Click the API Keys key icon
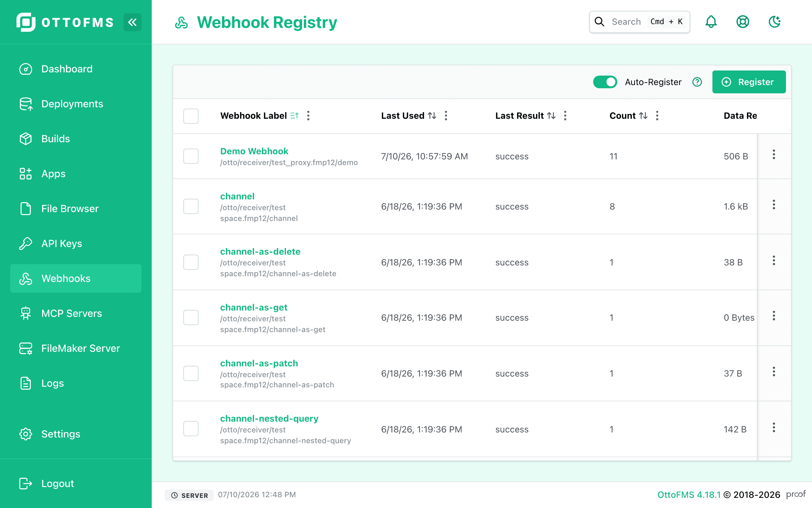Image resolution: width=812 pixels, height=508 pixels. click(x=26, y=244)
